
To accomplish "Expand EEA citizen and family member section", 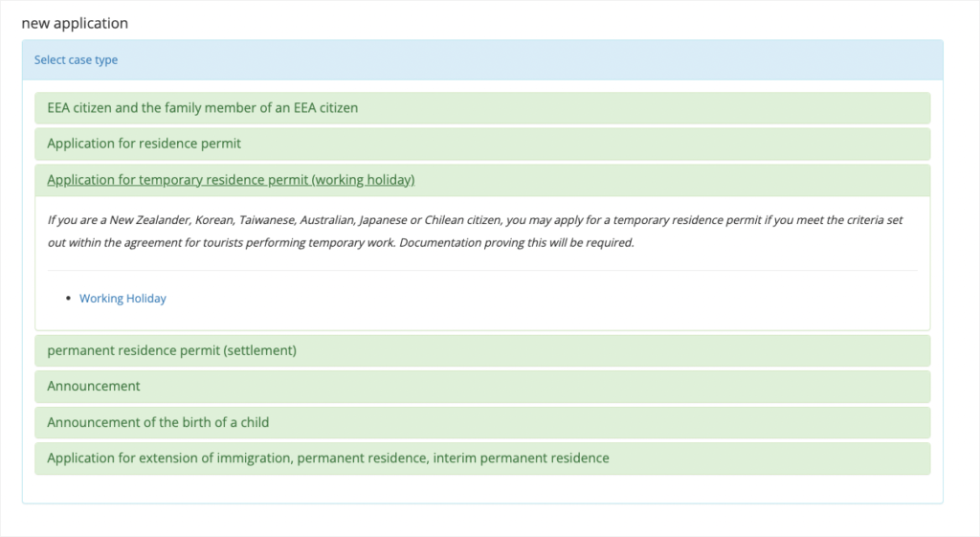I will (482, 107).
